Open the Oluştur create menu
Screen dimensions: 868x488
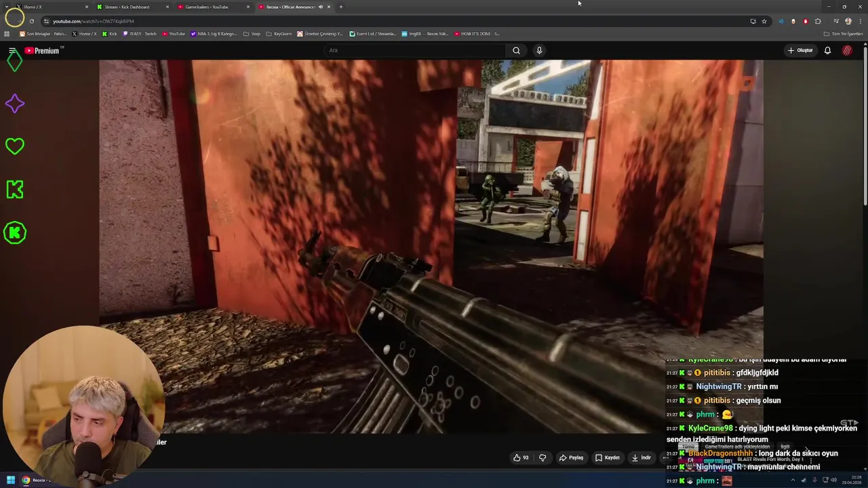click(x=800, y=50)
